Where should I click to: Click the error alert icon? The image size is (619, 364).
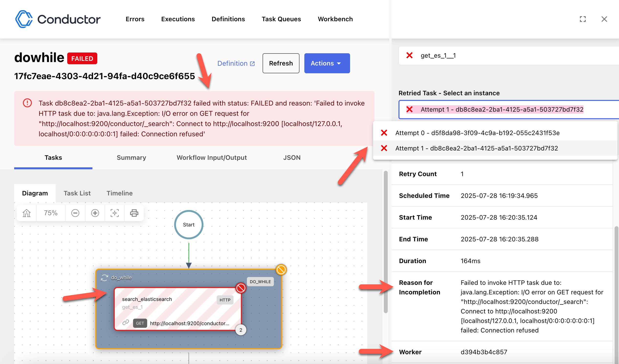pyautogui.click(x=27, y=103)
